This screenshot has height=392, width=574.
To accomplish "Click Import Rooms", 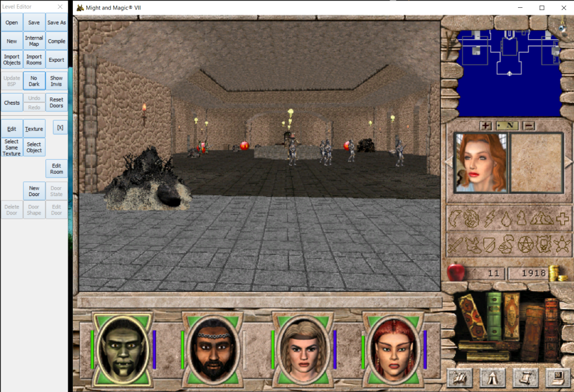I will [x=34, y=59].
